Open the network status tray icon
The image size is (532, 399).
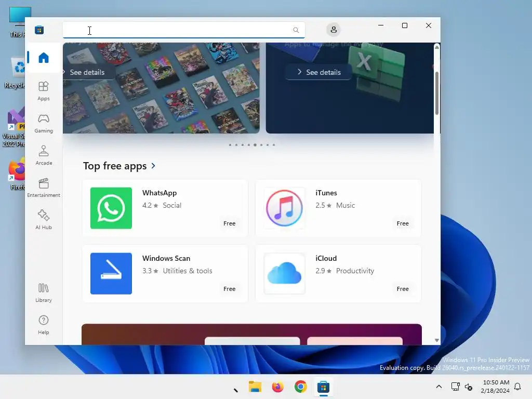coord(455,387)
